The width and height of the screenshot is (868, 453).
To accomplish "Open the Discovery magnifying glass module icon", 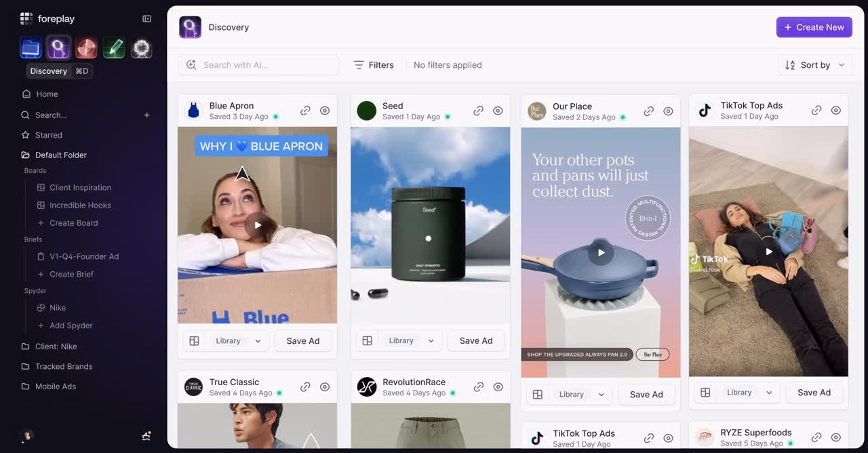I will (x=58, y=47).
